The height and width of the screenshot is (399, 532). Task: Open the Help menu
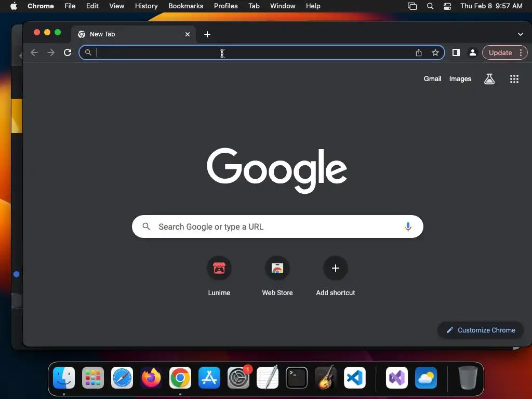coord(313,6)
